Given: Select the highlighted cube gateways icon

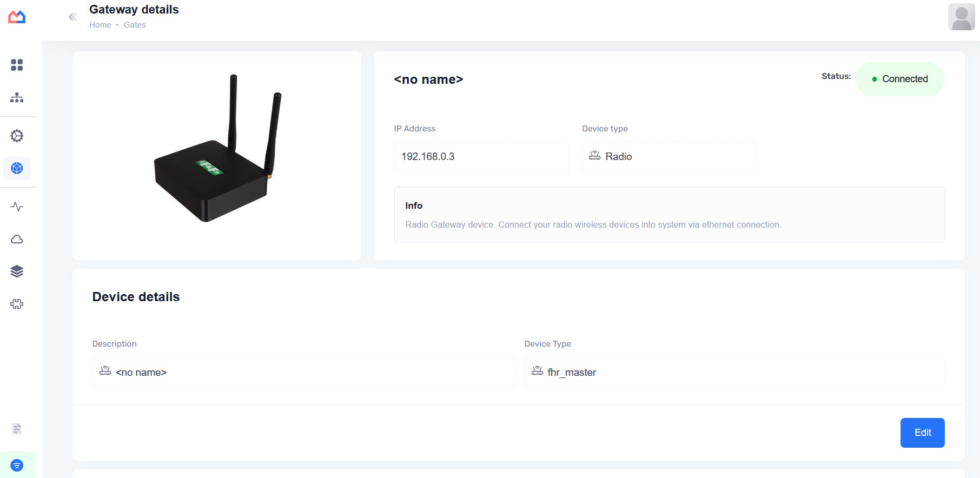Looking at the screenshot, I should click(17, 168).
